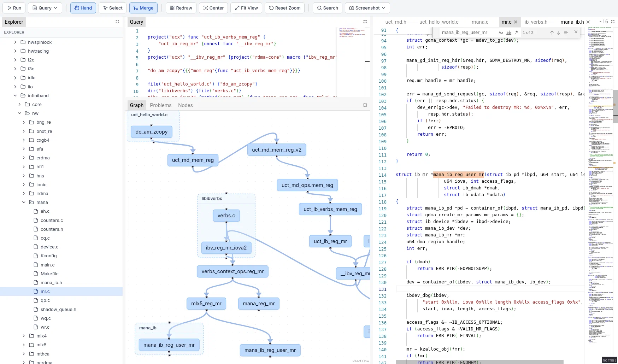Click the find input containing mana_ib_reg_user_mr
This screenshot has width=618, height=364.
point(468,33)
